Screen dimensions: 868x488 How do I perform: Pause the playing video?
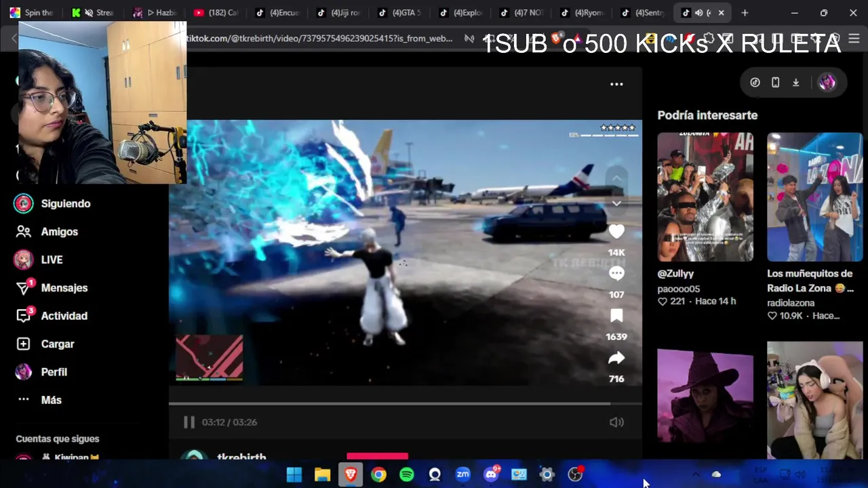pos(189,422)
